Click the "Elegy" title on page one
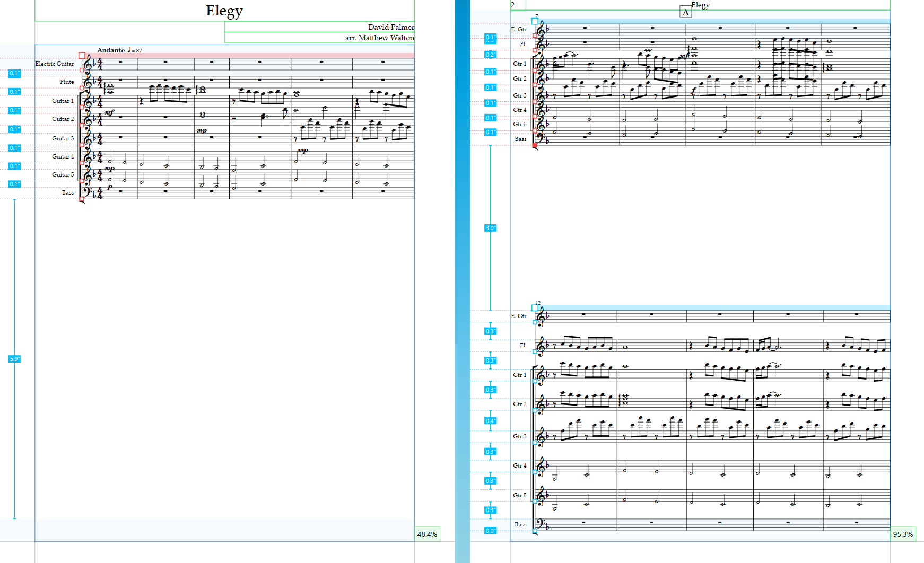Screen dimensions: 924x563 224,11
